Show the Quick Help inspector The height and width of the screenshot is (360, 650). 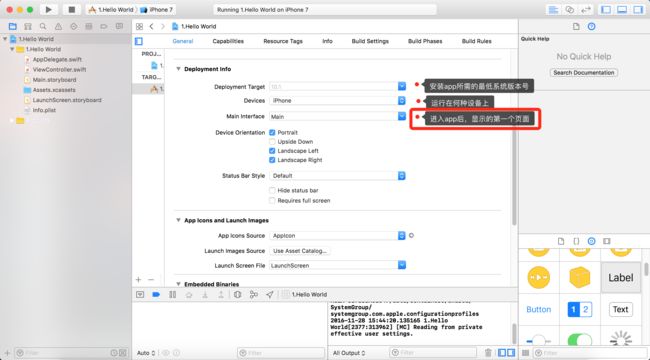[x=592, y=27]
